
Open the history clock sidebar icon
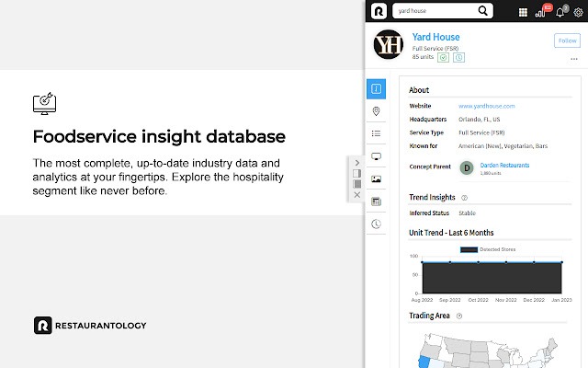point(376,224)
